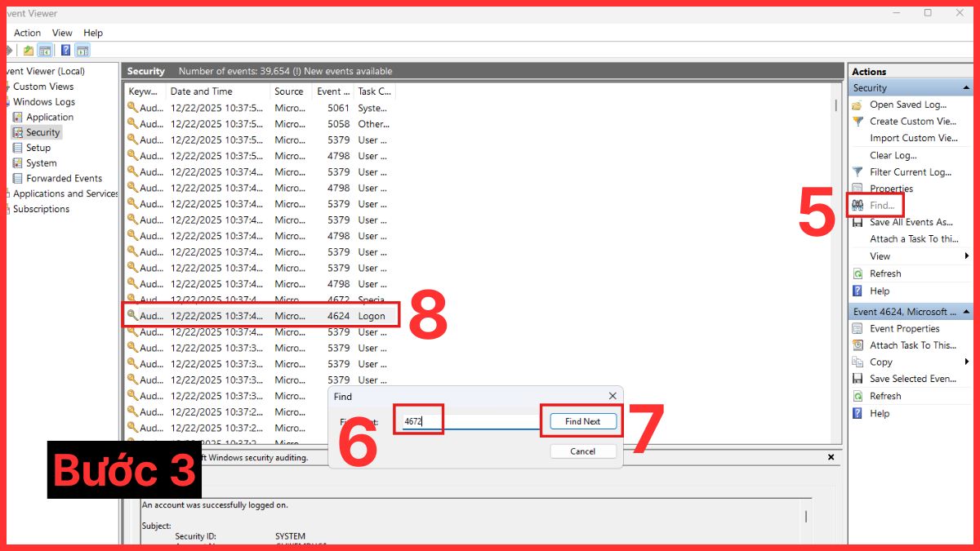
Task: Click the Application log icon in tree
Action: coord(18,118)
